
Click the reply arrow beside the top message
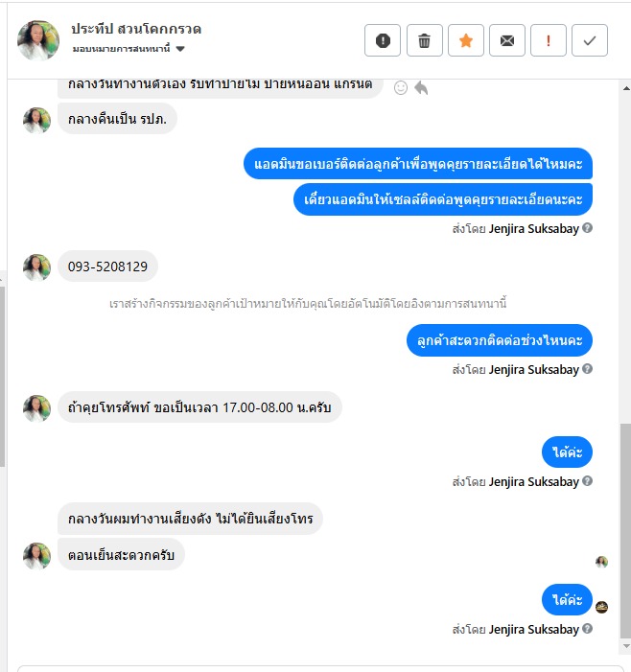coord(421,88)
